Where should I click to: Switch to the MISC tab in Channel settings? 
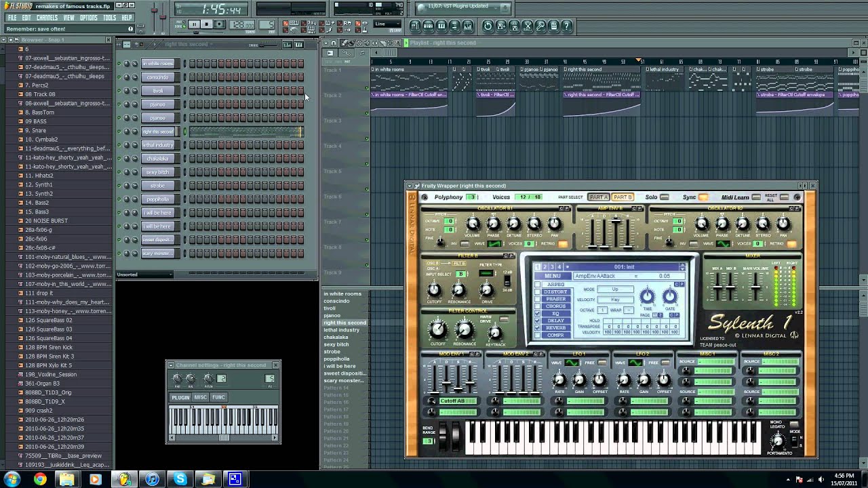click(x=200, y=397)
